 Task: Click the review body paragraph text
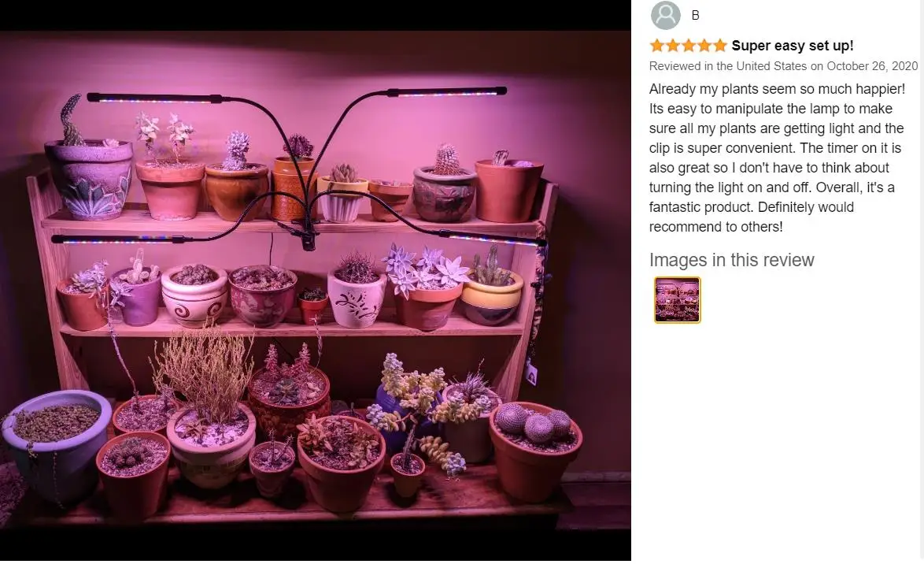point(777,158)
